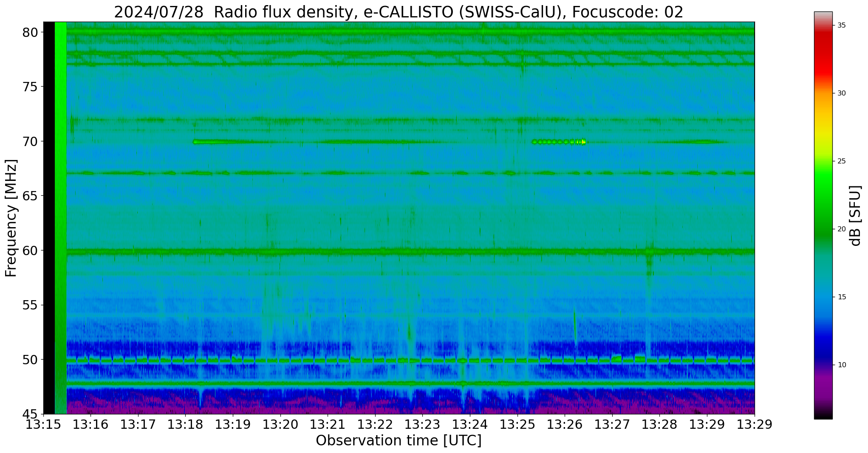
Task: Click the 65 MHz frequency tick label
Action: (x=30, y=196)
